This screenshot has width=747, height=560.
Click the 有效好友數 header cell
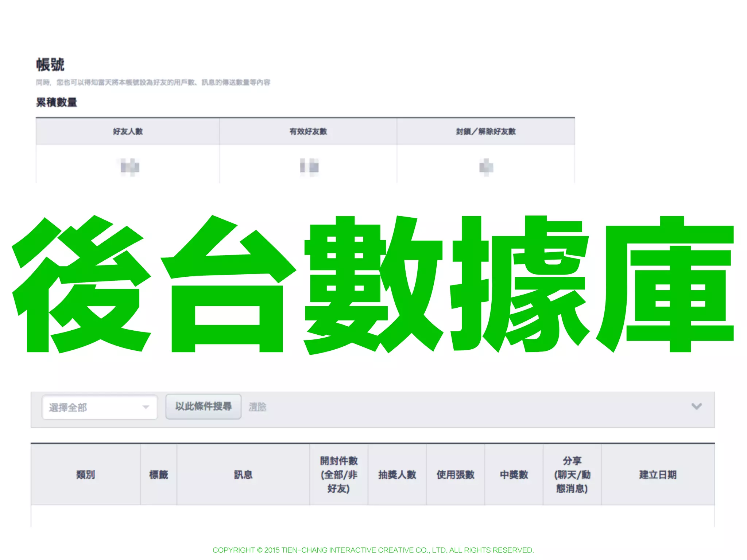coord(308,131)
